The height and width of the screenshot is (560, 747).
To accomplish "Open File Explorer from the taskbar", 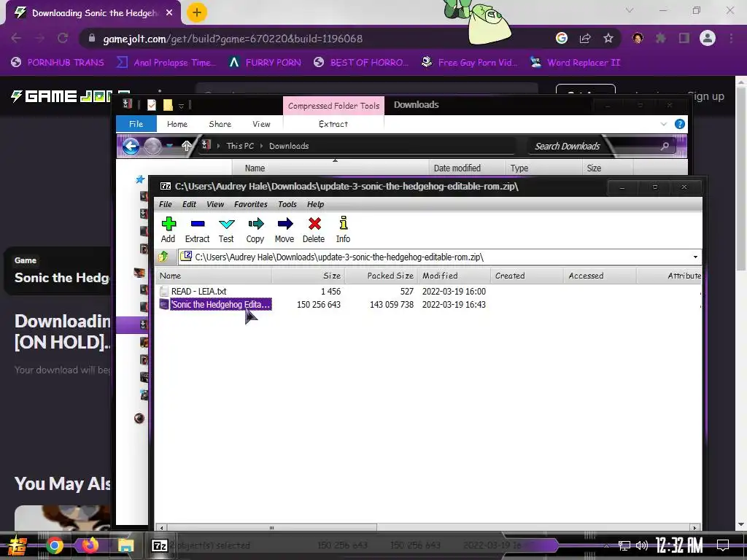I will click(x=125, y=545).
